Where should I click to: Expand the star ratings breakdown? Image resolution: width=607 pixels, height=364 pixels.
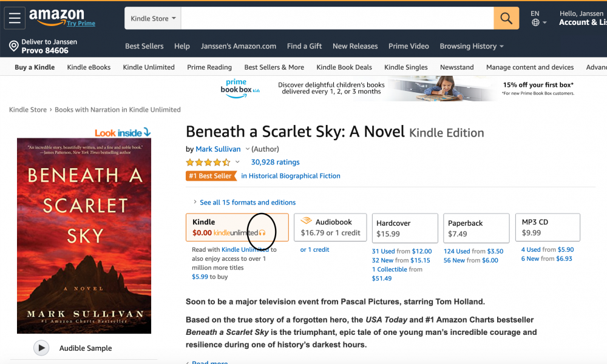coord(237,162)
